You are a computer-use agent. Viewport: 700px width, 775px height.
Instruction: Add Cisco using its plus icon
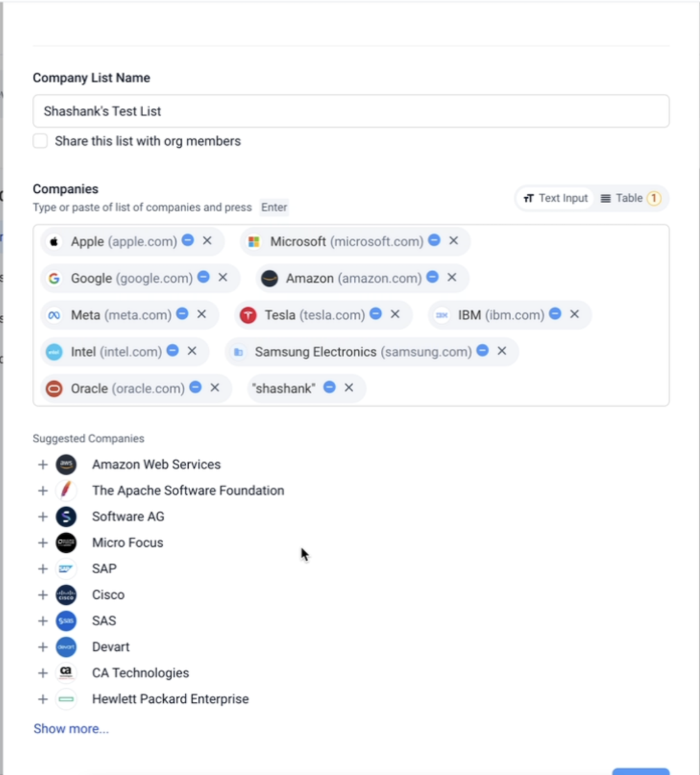(43, 595)
